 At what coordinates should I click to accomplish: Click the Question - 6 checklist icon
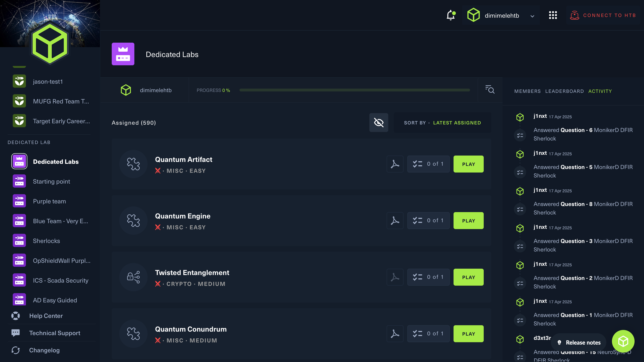coord(520,135)
